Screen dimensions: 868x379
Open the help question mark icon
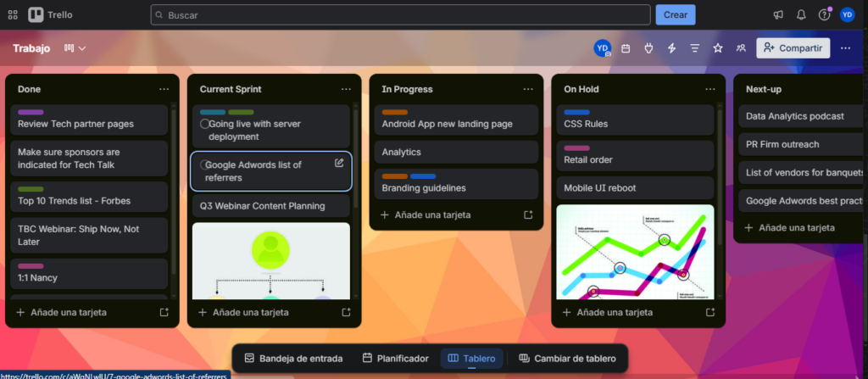[x=824, y=15]
